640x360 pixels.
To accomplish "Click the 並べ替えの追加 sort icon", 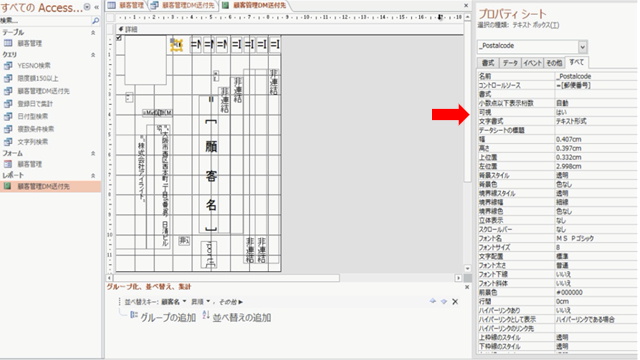I will pyautogui.click(x=206, y=315).
